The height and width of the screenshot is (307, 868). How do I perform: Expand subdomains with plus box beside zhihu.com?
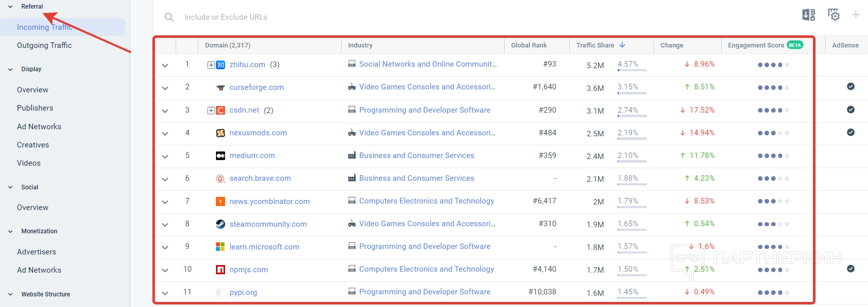[211, 65]
